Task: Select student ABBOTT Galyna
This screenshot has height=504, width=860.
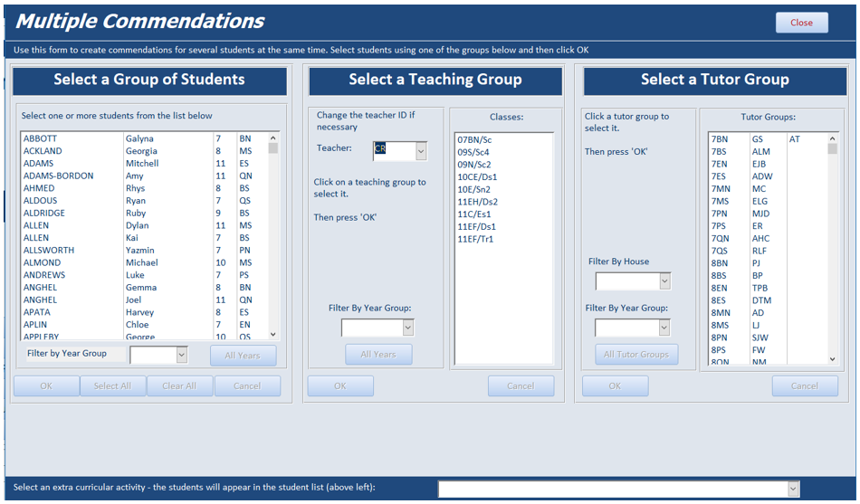Action: [x=144, y=138]
